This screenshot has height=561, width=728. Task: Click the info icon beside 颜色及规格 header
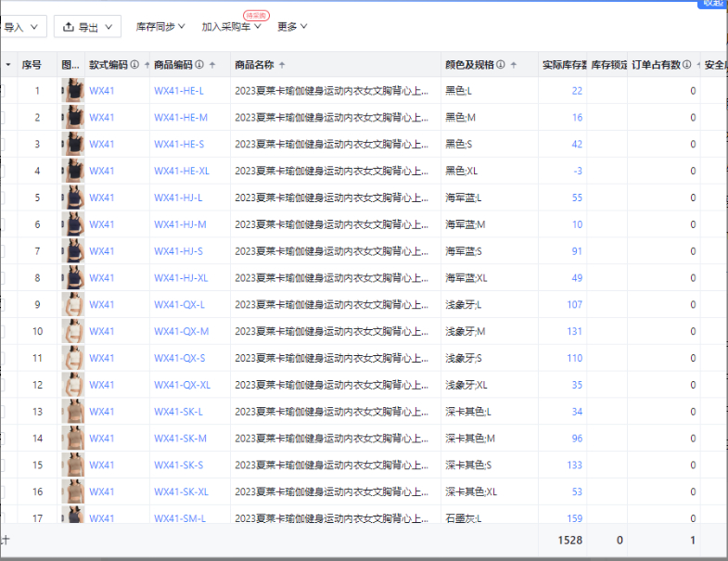click(501, 65)
